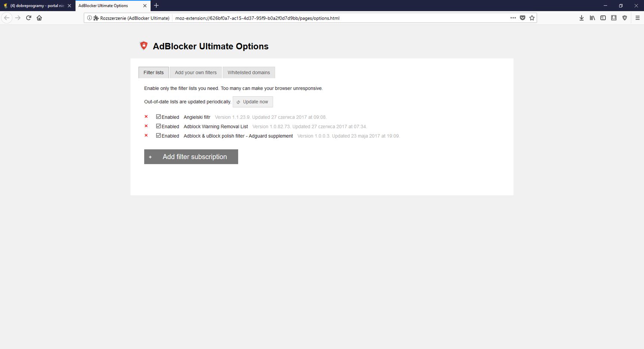Viewport: 644px width, 349px height.
Task: Save page to Pocket
Action: coord(523,18)
